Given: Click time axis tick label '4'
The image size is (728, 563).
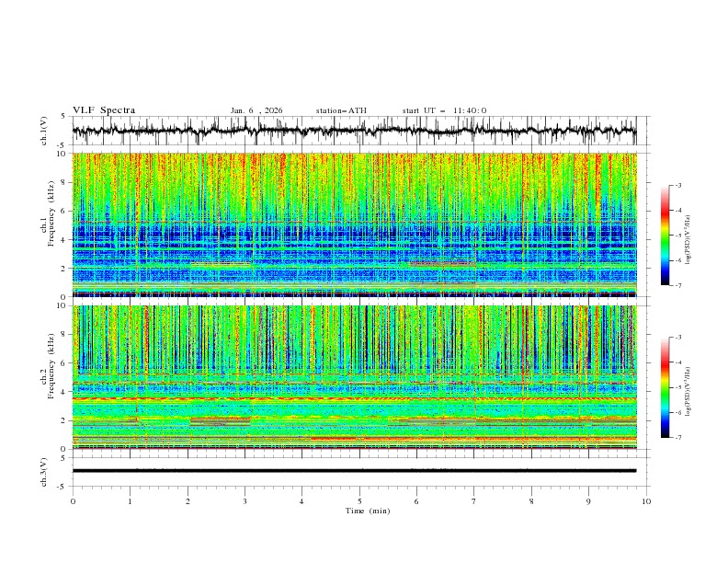Looking at the screenshot, I should click(301, 501).
